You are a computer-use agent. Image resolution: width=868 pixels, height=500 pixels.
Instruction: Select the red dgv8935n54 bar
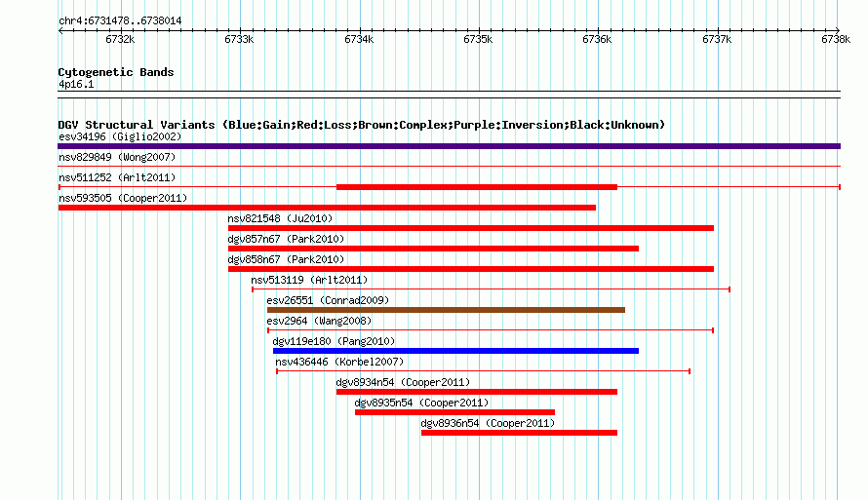[455, 412]
